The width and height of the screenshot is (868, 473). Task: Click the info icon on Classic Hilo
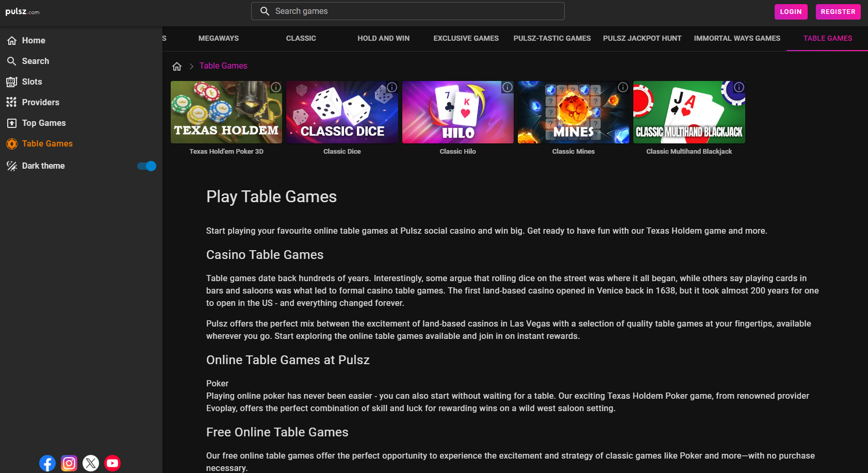507,87
